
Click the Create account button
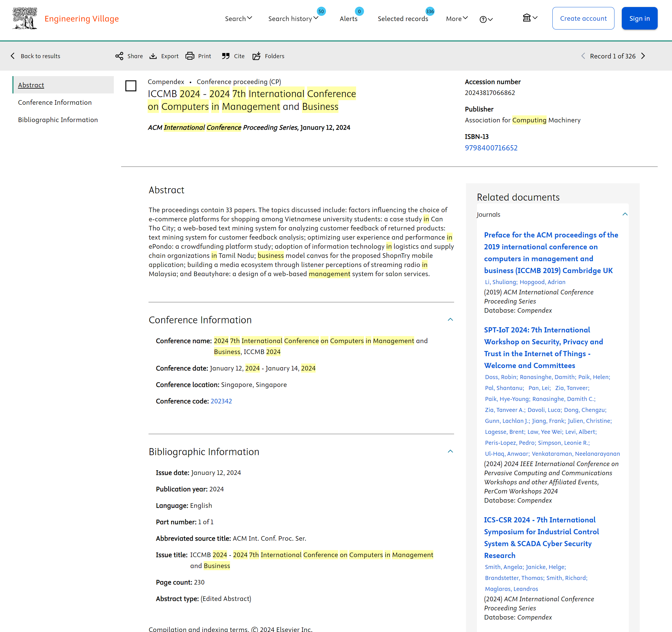[x=583, y=18]
